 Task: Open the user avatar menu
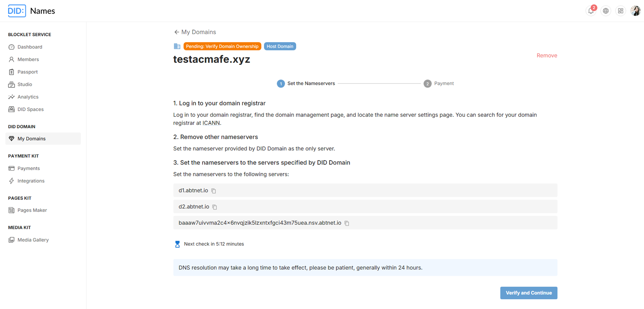[635, 11]
